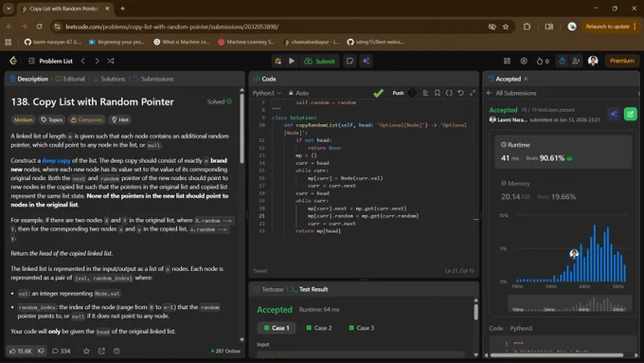The image size is (644, 363).
Task: Open the Runtime result card
Action: [x=563, y=152]
